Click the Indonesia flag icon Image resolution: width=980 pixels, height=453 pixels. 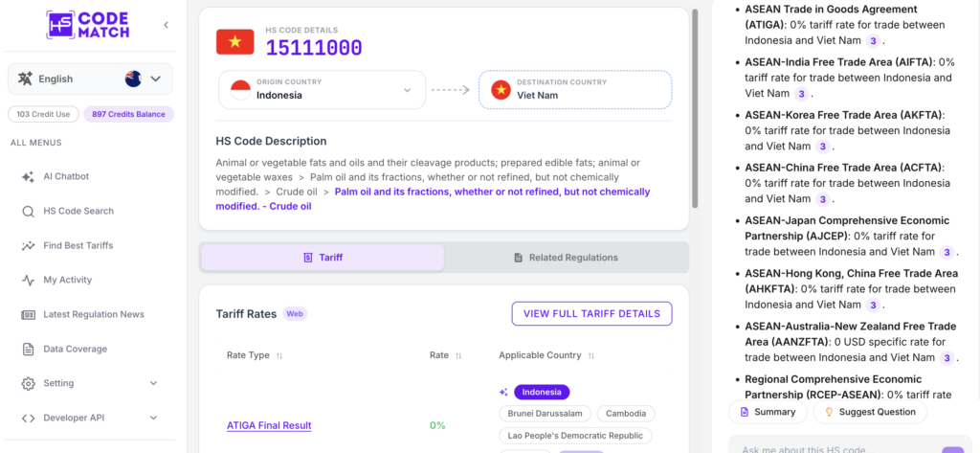(240, 90)
